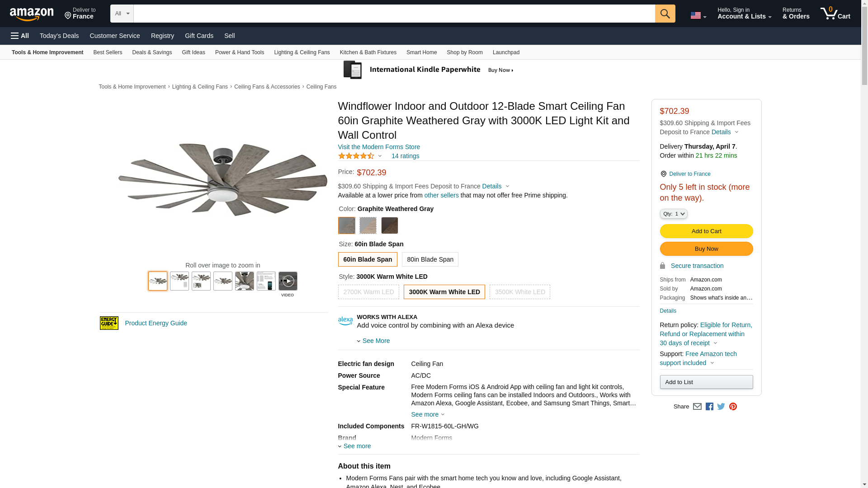Viewport: 868px width, 488px height.
Task: Share product via email icon
Action: [x=697, y=407]
